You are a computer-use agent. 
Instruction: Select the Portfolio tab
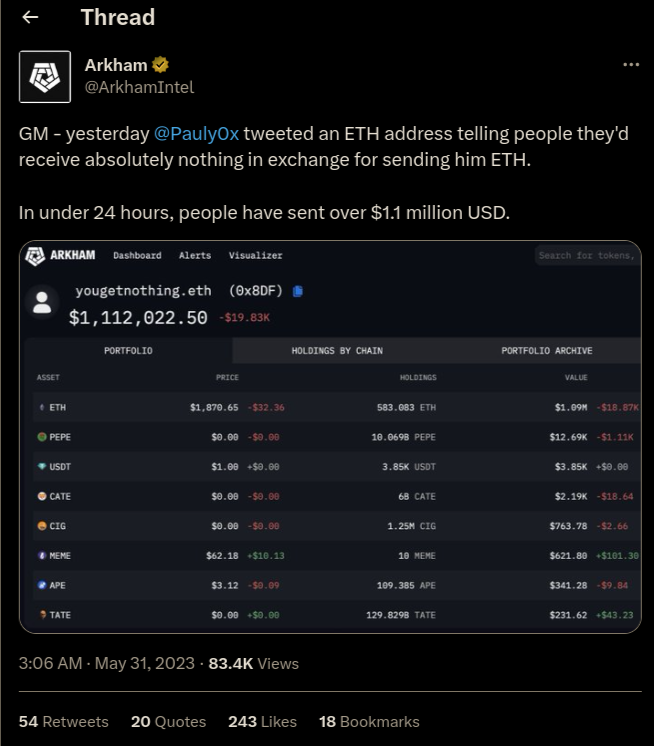pos(128,351)
